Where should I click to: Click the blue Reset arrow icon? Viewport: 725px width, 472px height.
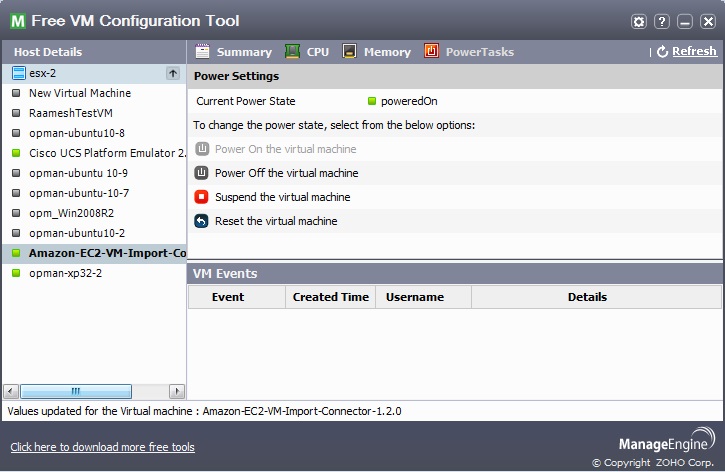click(x=201, y=221)
